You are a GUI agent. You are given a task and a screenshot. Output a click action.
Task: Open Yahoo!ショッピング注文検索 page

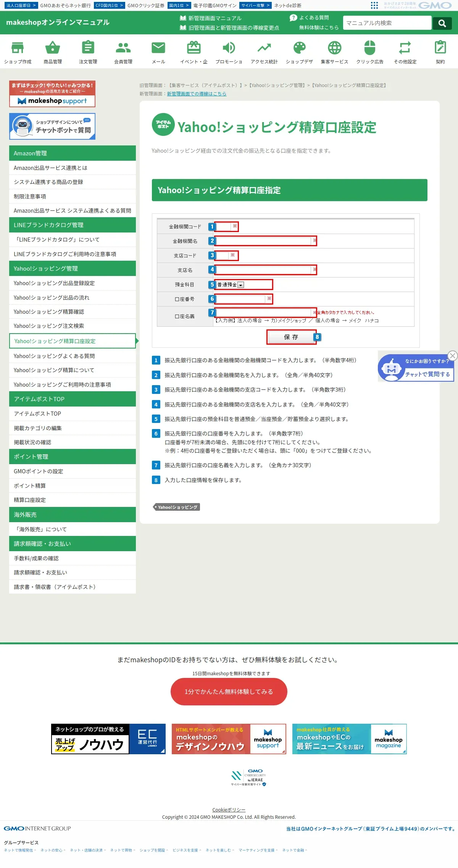point(73,326)
